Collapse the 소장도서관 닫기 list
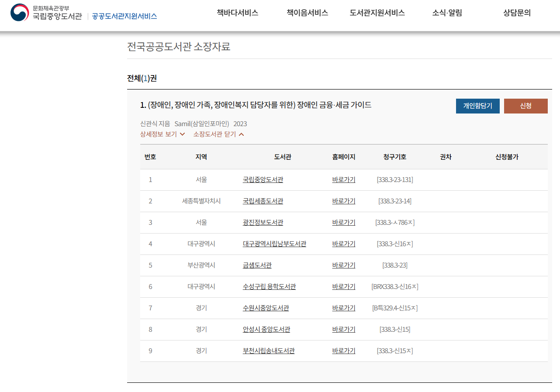The image size is (560, 392). [x=219, y=134]
